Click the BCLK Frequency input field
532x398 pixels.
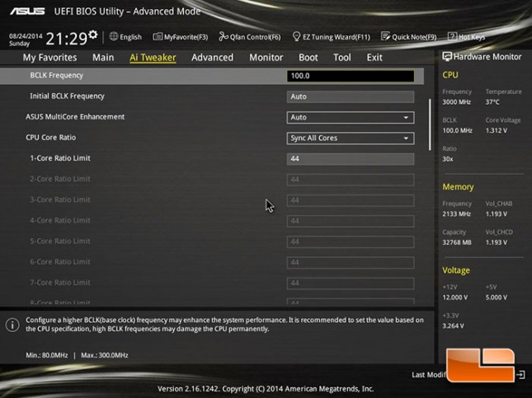coord(351,76)
